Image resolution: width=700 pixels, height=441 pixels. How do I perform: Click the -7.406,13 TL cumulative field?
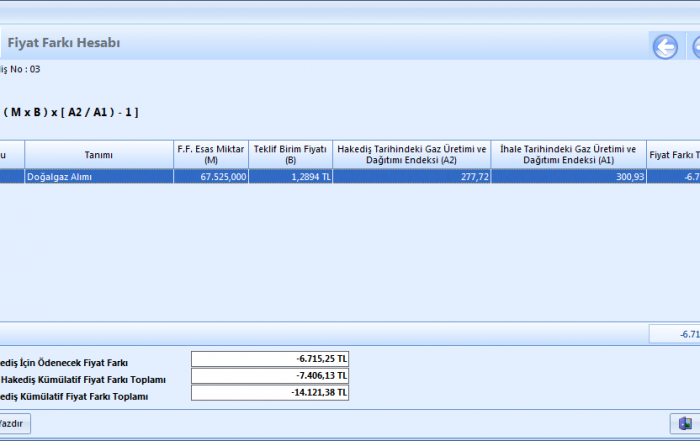pos(270,376)
